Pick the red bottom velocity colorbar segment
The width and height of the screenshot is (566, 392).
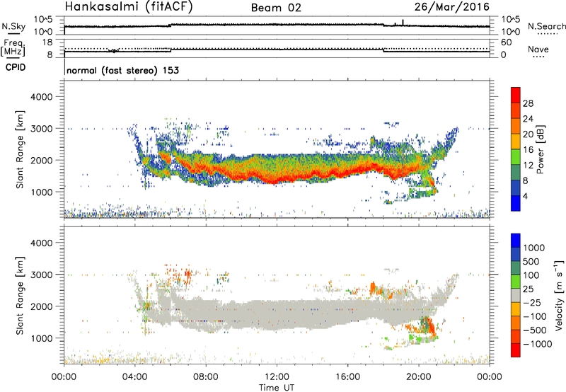[x=516, y=350]
